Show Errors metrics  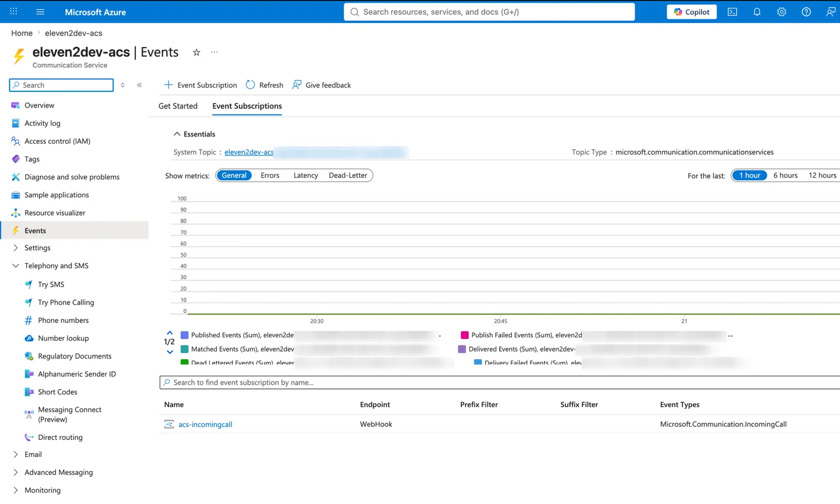pyautogui.click(x=270, y=175)
